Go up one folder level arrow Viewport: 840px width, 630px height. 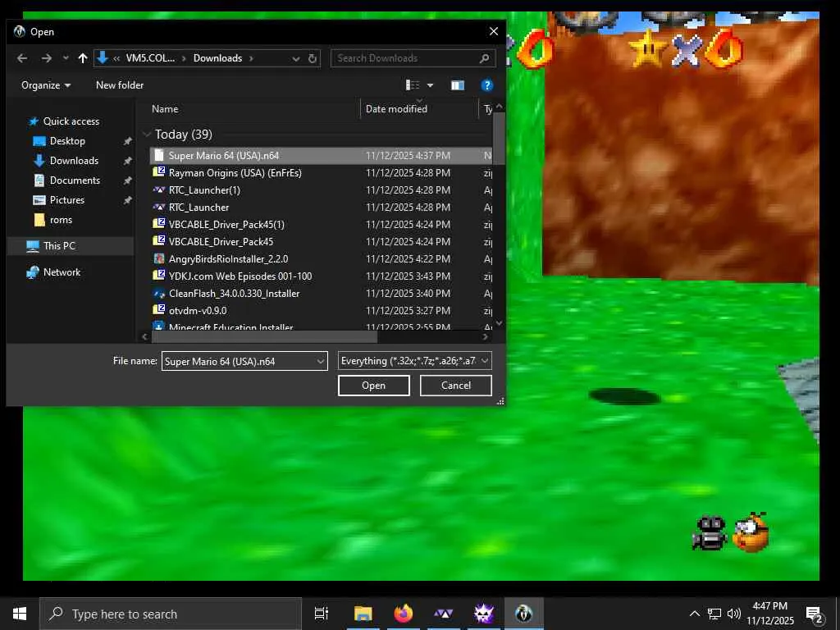point(83,58)
